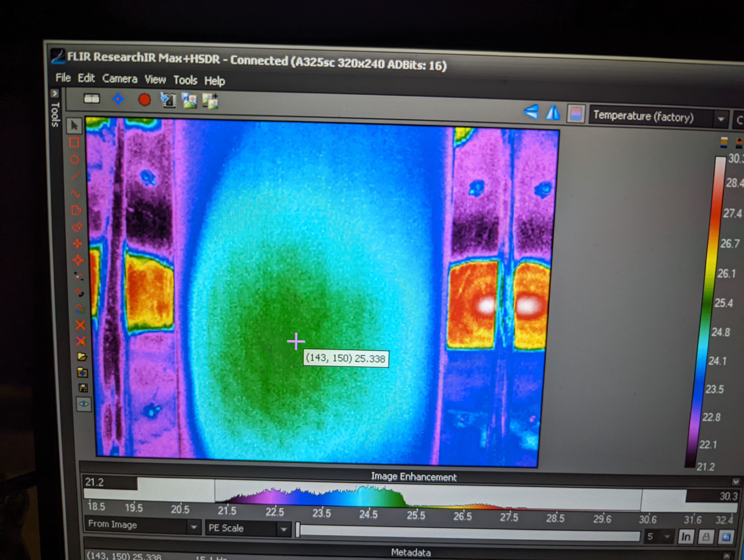Select the arrow pointer tool
744x560 pixels.
[x=74, y=126]
